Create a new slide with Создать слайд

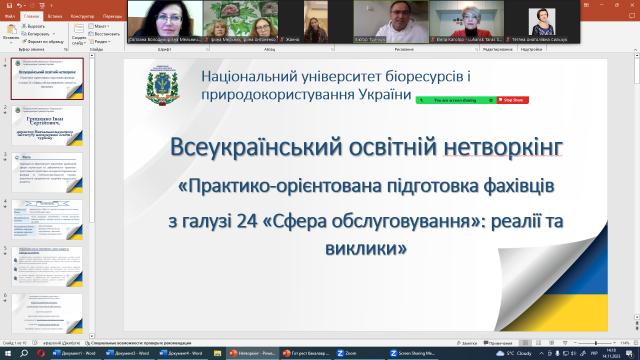point(78,29)
